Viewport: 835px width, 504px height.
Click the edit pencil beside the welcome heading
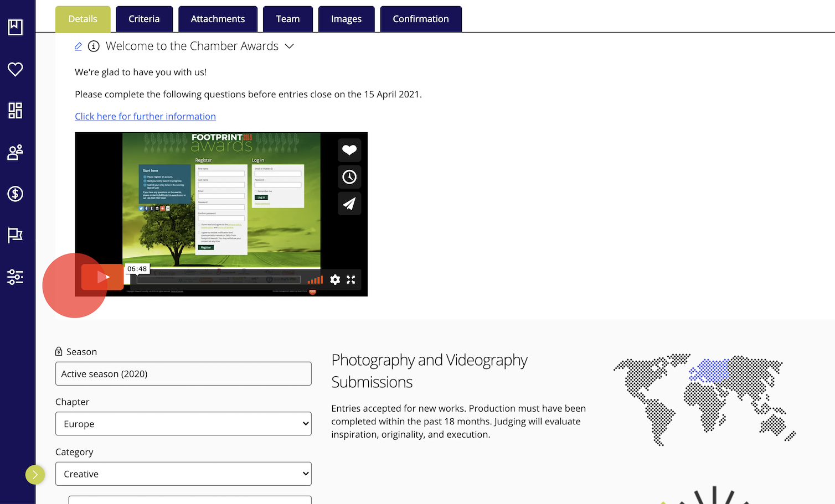click(x=78, y=46)
